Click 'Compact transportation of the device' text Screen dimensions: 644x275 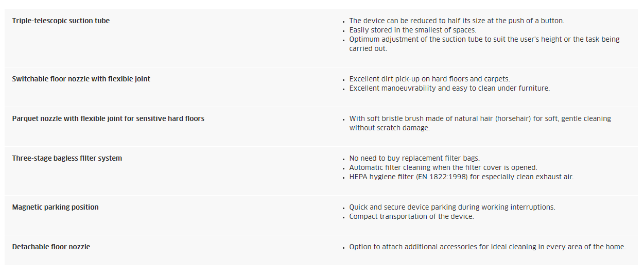point(411,217)
